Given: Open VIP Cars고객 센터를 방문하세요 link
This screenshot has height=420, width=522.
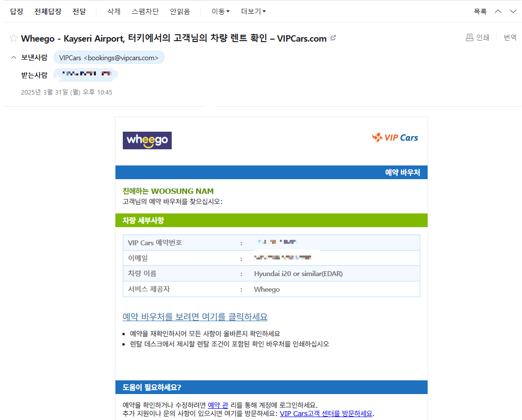Looking at the screenshot, I should (x=326, y=413).
